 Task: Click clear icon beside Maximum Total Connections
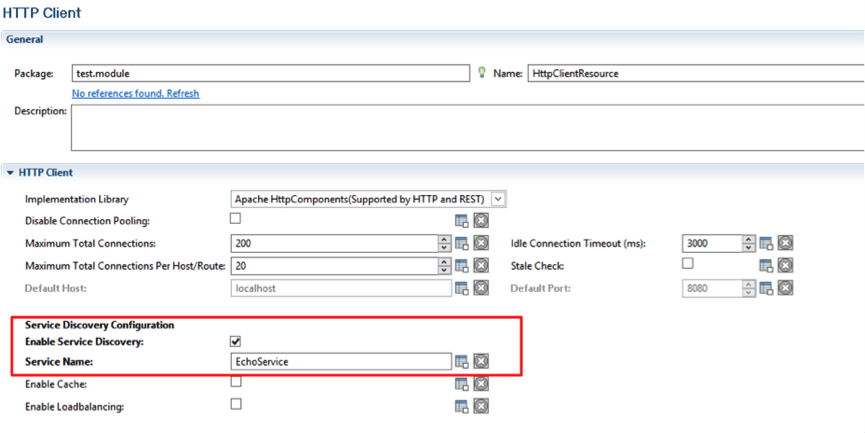[481, 243]
